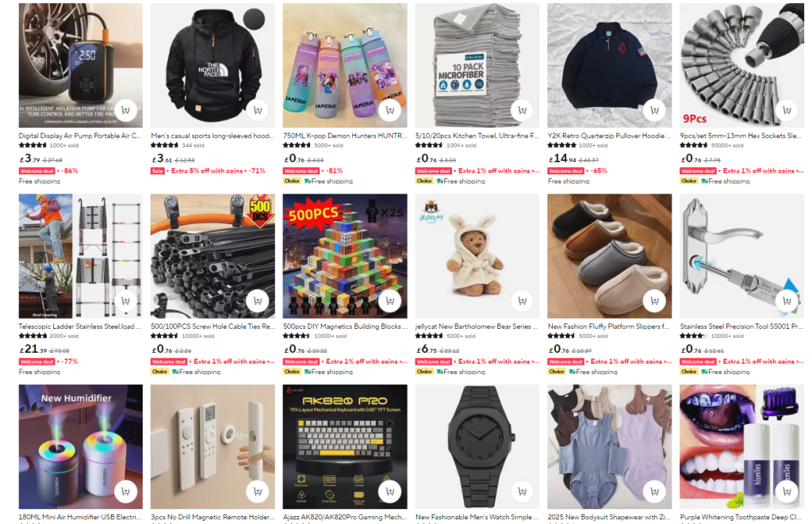Image resolution: width=812 pixels, height=524 pixels.
Task: Add 500pcs cable ties to cart
Action: [258, 300]
